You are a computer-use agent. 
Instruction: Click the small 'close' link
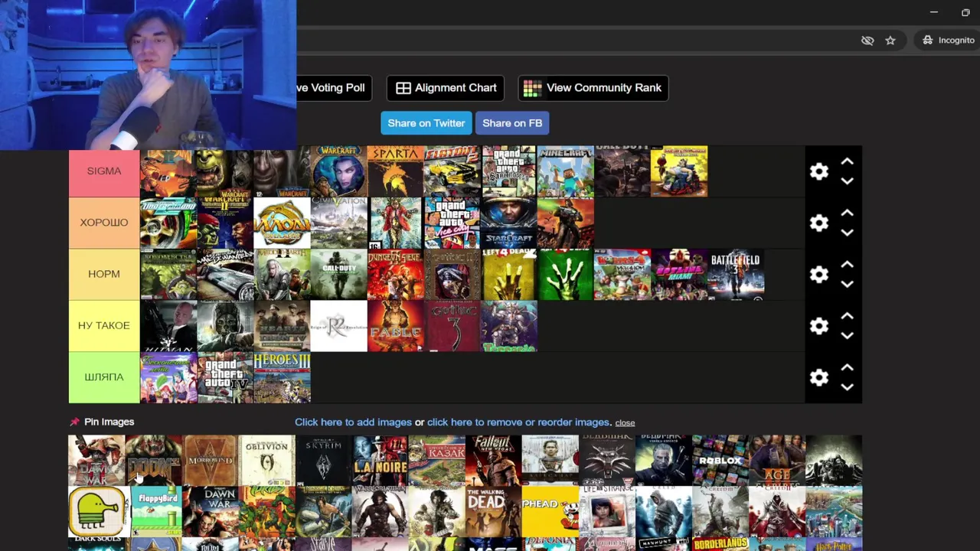[x=625, y=423]
